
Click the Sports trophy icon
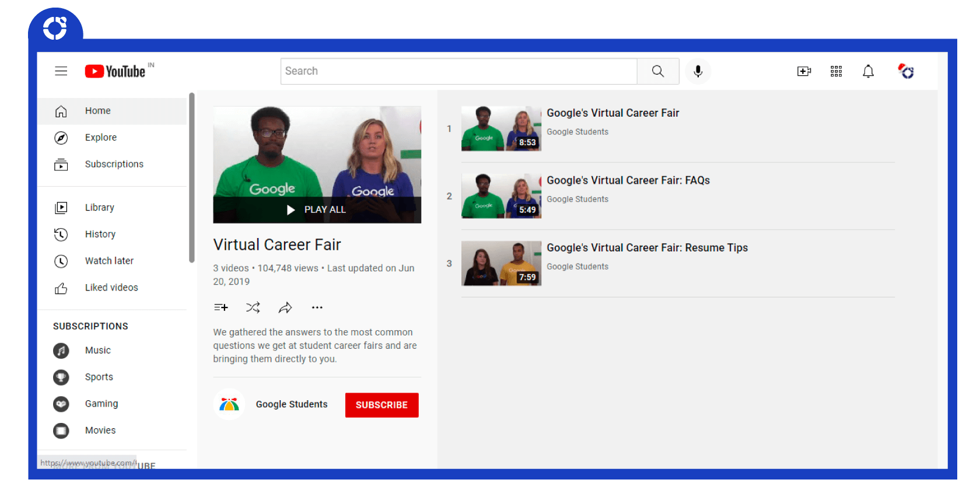point(61,377)
